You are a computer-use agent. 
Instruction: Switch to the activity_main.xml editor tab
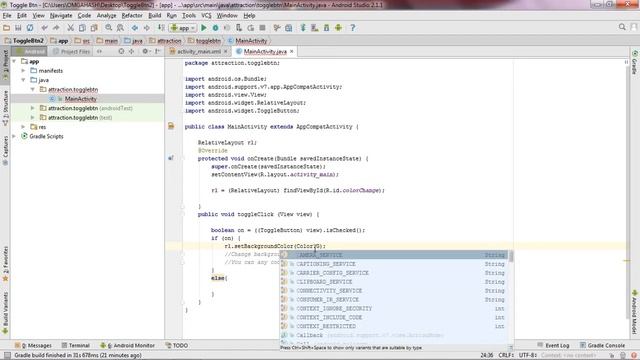[x=198, y=51]
